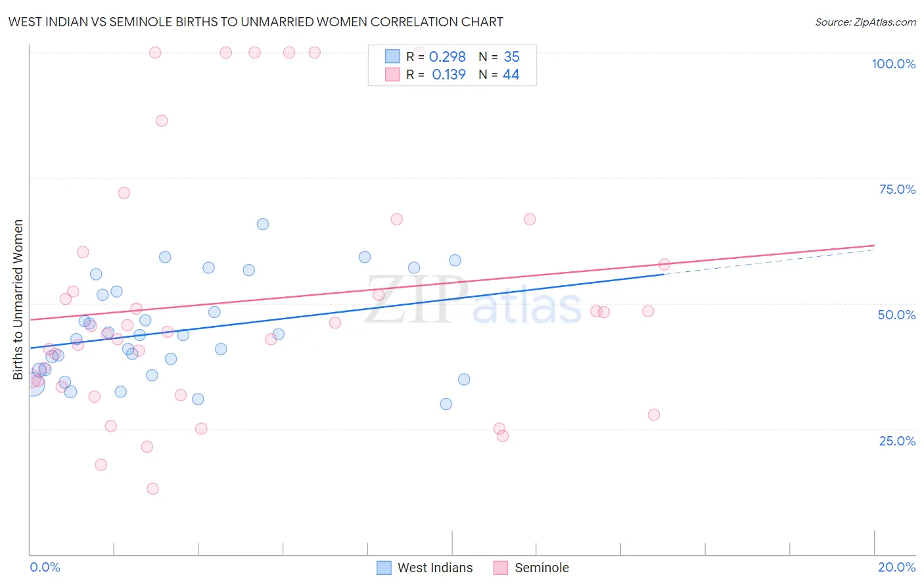Viewport: 924px width, 586px height.
Task: Click the 75.0% y-axis label
Action: click(x=897, y=189)
